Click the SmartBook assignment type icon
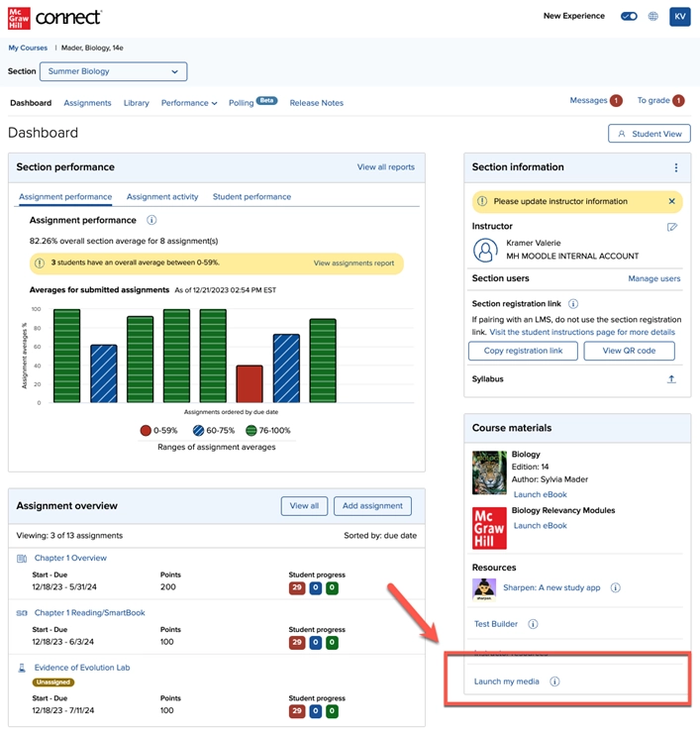Viewport: 700px width, 733px height. 22,613
